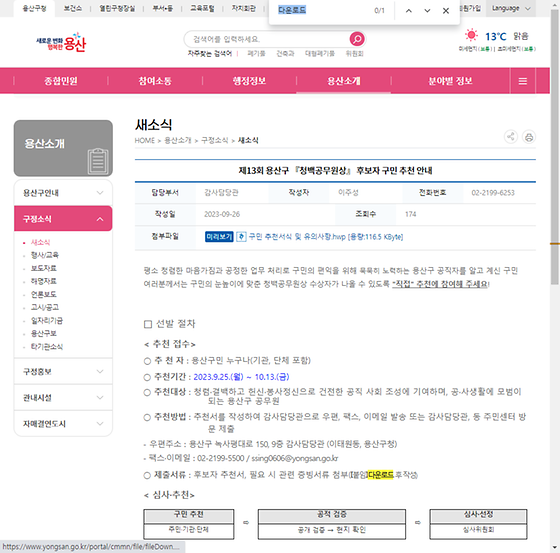Collapse the 구정소식 sidebar section

pos(63,219)
